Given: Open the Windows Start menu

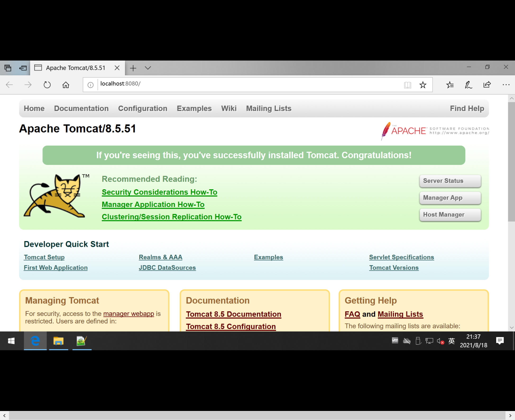Looking at the screenshot, I should pyautogui.click(x=11, y=341).
